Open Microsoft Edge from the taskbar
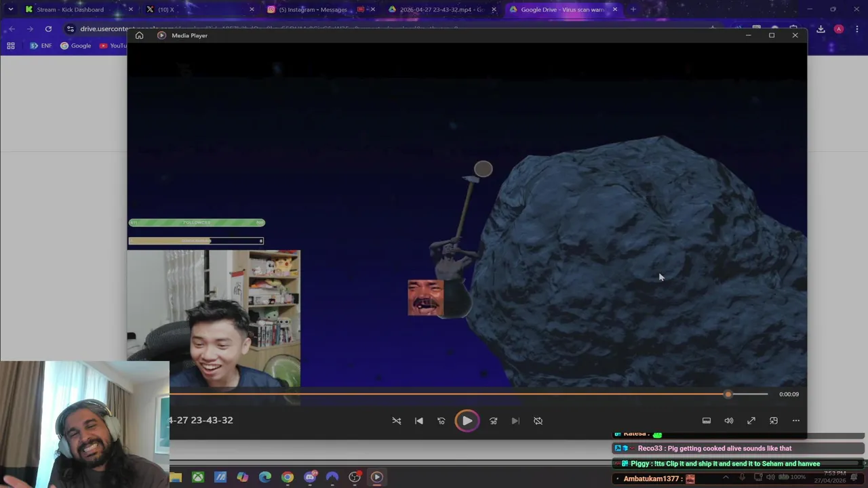The image size is (868, 488). click(265, 477)
